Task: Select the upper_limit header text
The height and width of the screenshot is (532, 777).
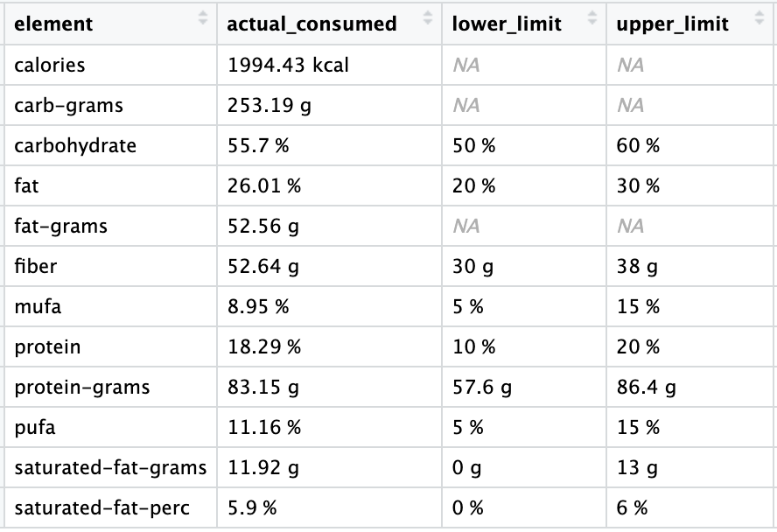Action: pyautogui.click(x=672, y=24)
